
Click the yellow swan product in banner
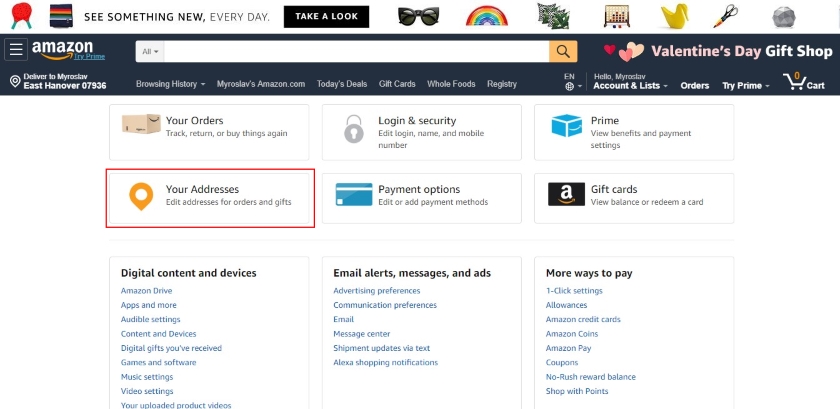tap(674, 16)
